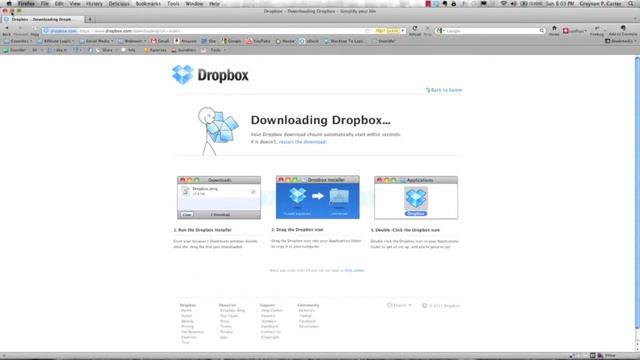Click the vertical page scrollbar
Screen dimensions: 640x360
[x=637, y=192]
